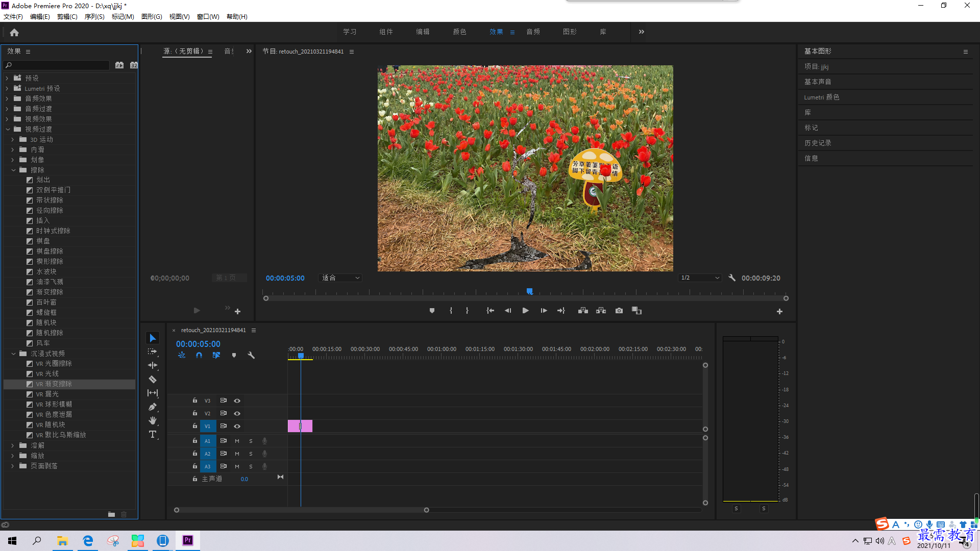Open the 1/2 playback resolution dropdown
The width and height of the screenshot is (980, 551).
coord(700,278)
